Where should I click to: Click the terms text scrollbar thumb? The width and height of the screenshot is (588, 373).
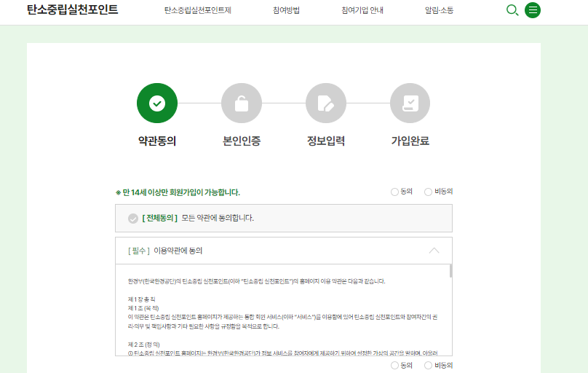click(450, 271)
